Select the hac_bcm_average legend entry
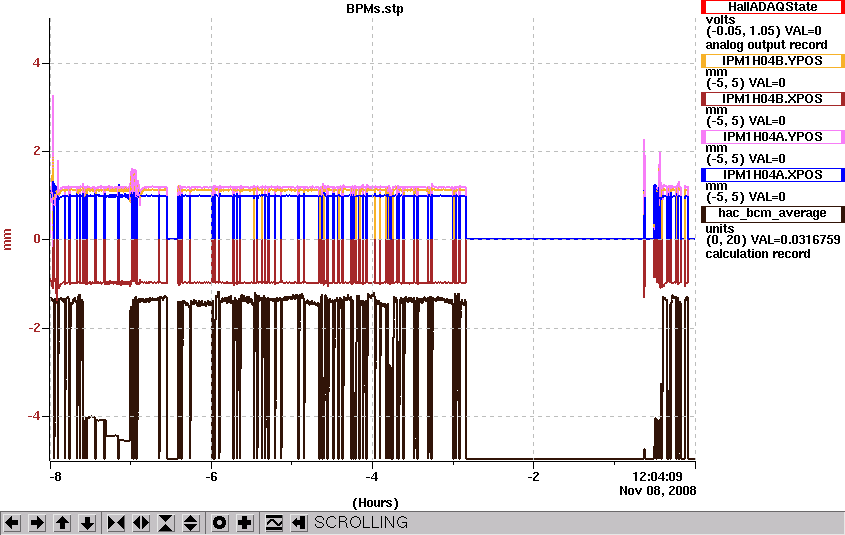 coord(772,213)
